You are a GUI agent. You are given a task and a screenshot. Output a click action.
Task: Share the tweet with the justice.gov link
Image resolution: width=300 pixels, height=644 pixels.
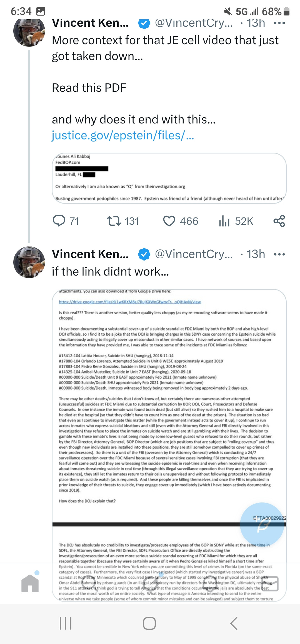[x=279, y=221]
